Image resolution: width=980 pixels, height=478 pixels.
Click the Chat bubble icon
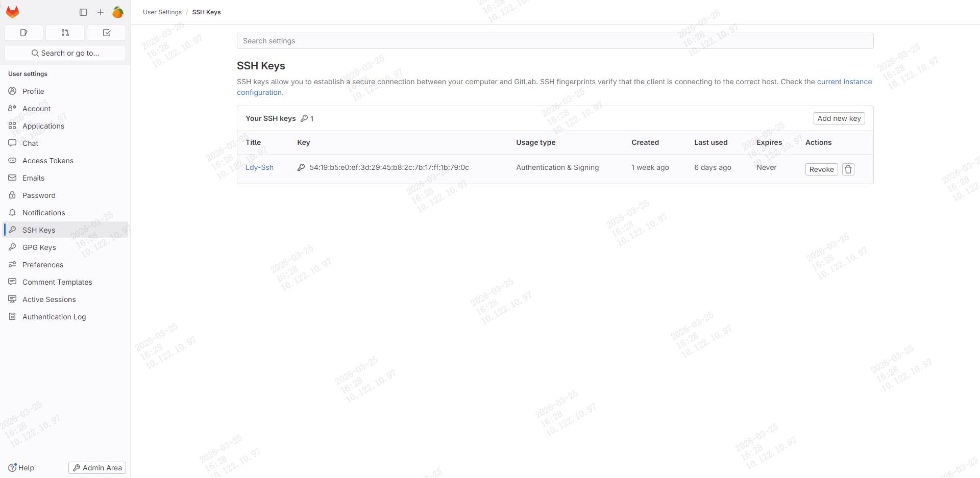(12, 143)
